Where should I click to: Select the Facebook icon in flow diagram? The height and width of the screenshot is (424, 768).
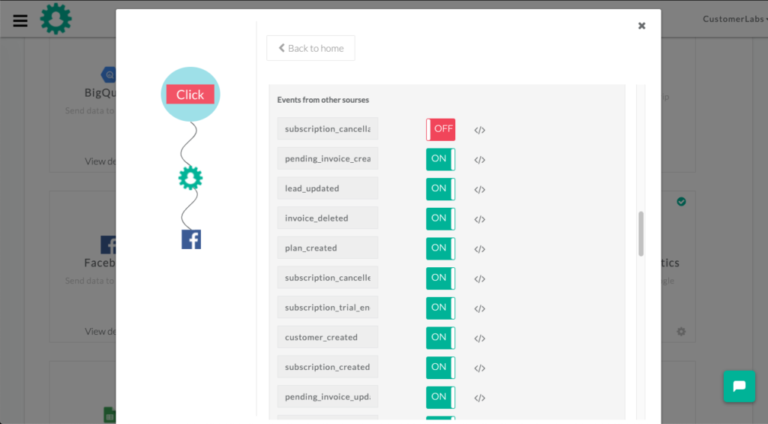point(191,239)
